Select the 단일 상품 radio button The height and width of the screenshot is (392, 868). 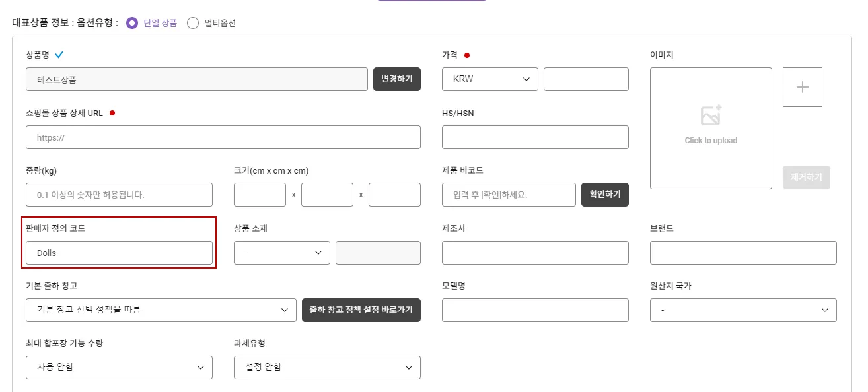tap(132, 23)
